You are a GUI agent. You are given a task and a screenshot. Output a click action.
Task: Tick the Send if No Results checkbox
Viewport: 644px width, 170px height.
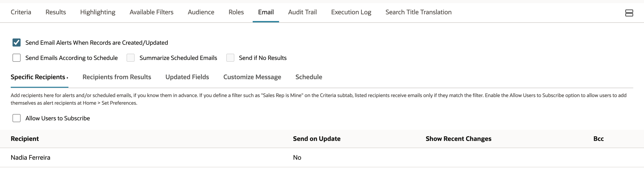click(230, 58)
